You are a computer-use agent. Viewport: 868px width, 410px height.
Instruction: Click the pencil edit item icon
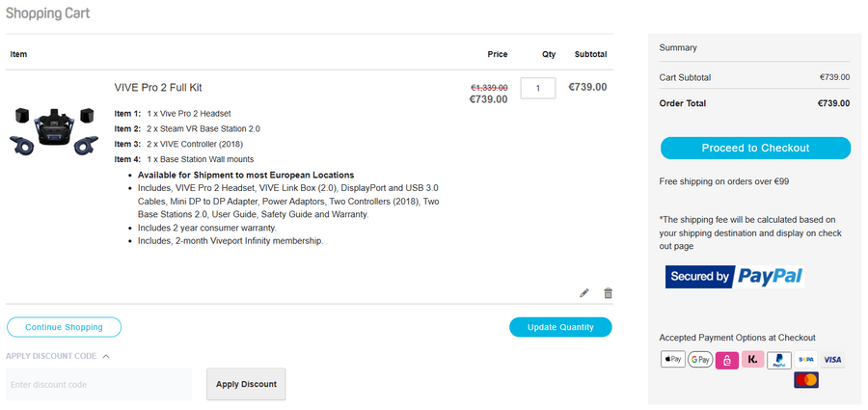click(x=584, y=293)
